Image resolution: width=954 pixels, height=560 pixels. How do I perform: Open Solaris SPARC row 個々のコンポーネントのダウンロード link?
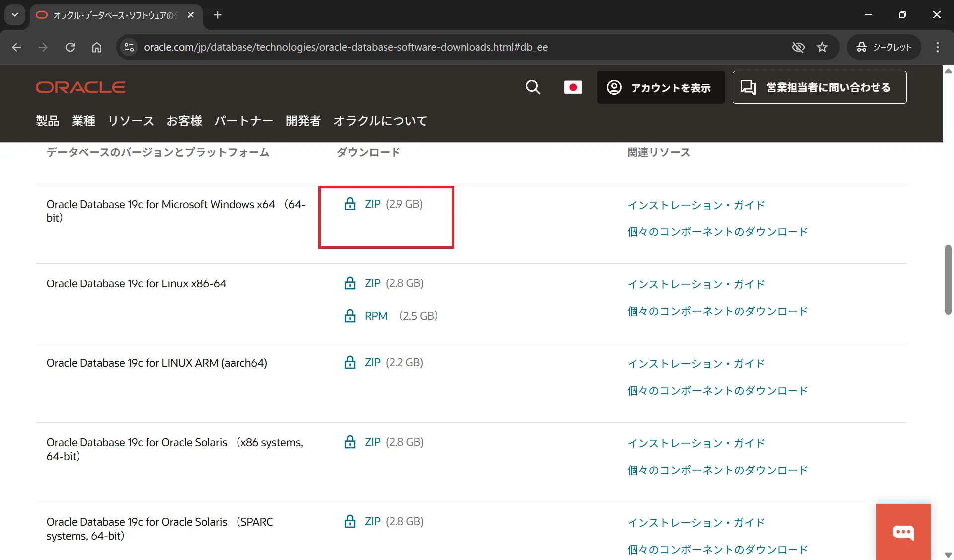[717, 550]
